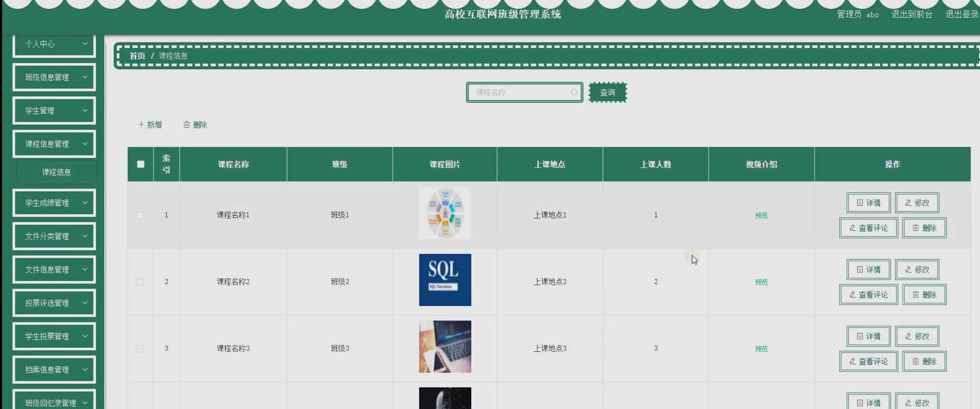Click comment icon in 课程名称1 row 查看评论 button
Screen dimensions: 980x409
pyautogui.click(x=852, y=228)
